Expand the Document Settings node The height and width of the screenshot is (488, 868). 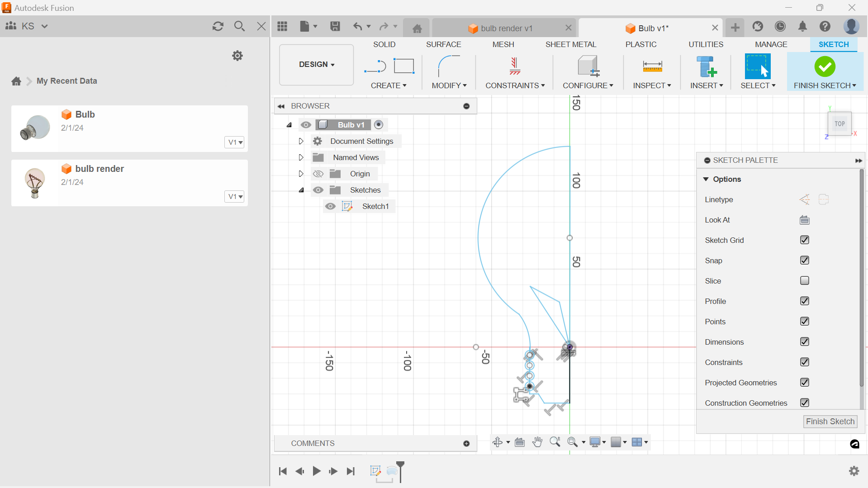click(x=301, y=142)
